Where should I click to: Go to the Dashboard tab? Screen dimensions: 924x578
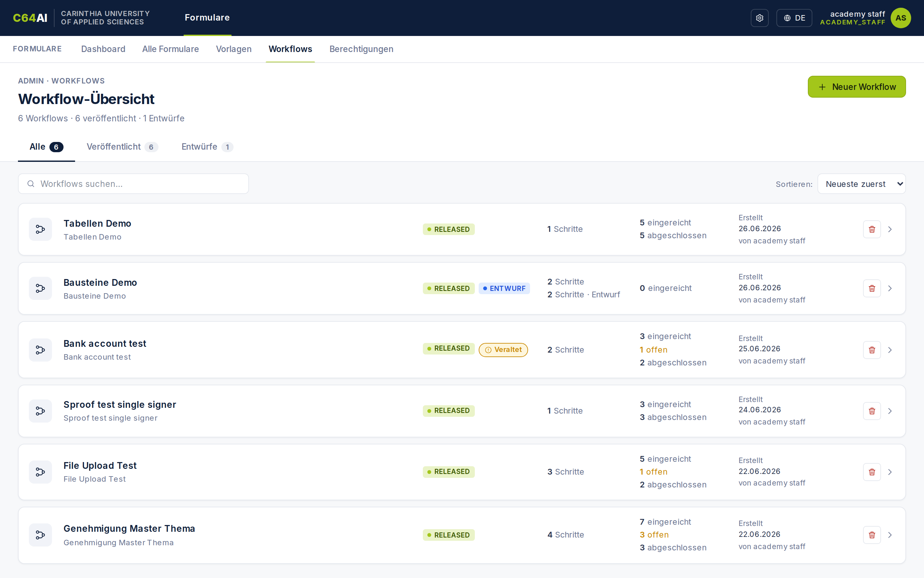tap(103, 49)
